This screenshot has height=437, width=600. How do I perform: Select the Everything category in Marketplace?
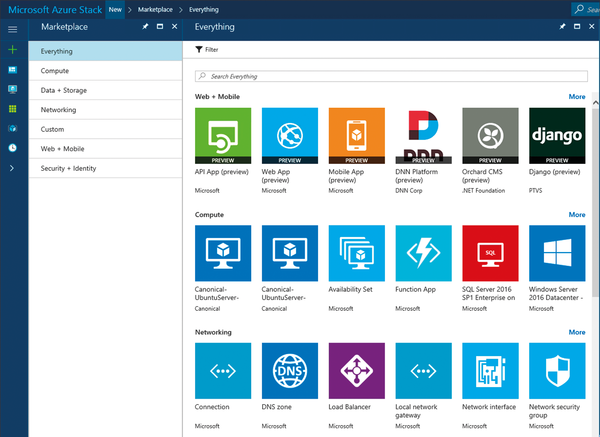pyautogui.click(x=105, y=51)
